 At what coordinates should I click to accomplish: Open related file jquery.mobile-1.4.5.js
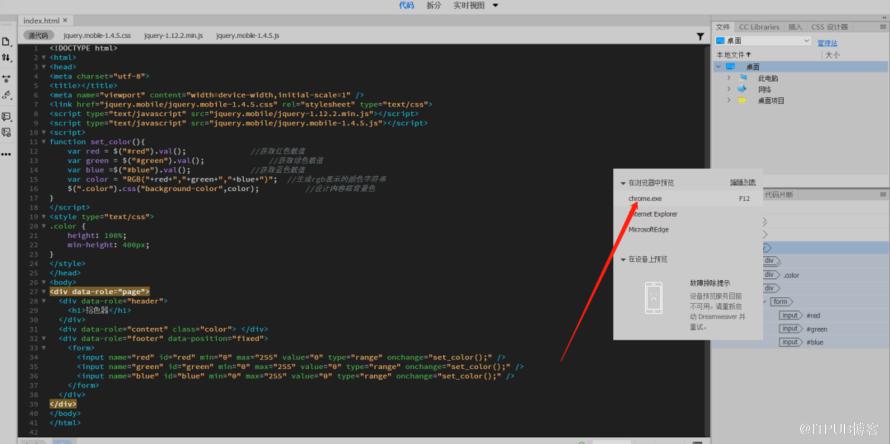pos(247,35)
